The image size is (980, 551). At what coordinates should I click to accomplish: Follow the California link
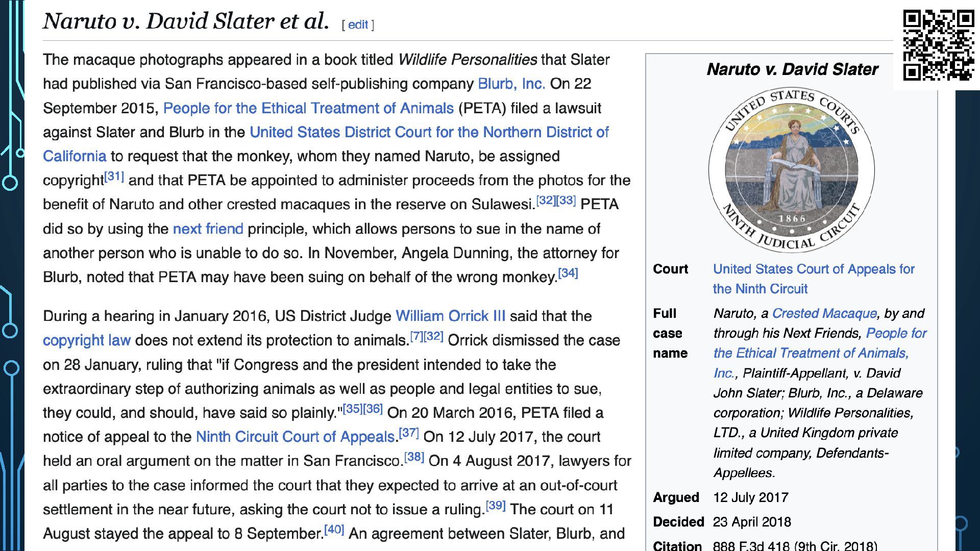pyautogui.click(x=75, y=156)
